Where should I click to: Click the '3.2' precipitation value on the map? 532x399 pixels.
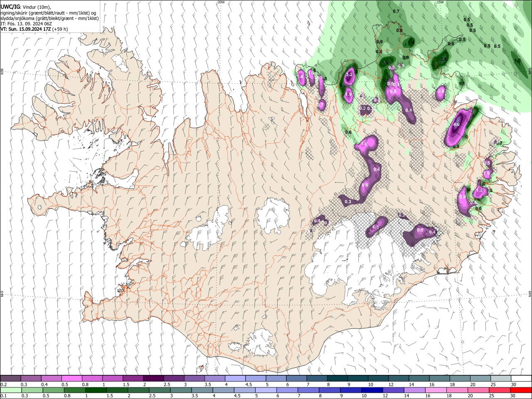click(x=349, y=74)
